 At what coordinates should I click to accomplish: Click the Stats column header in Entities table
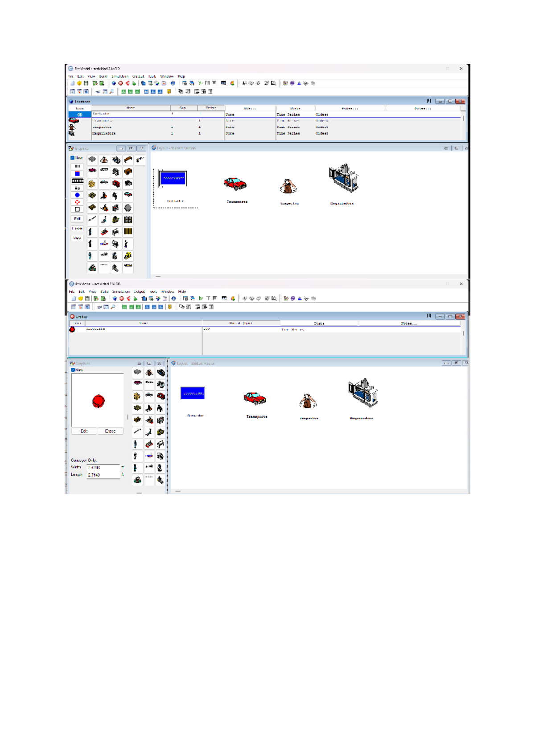click(x=319, y=323)
